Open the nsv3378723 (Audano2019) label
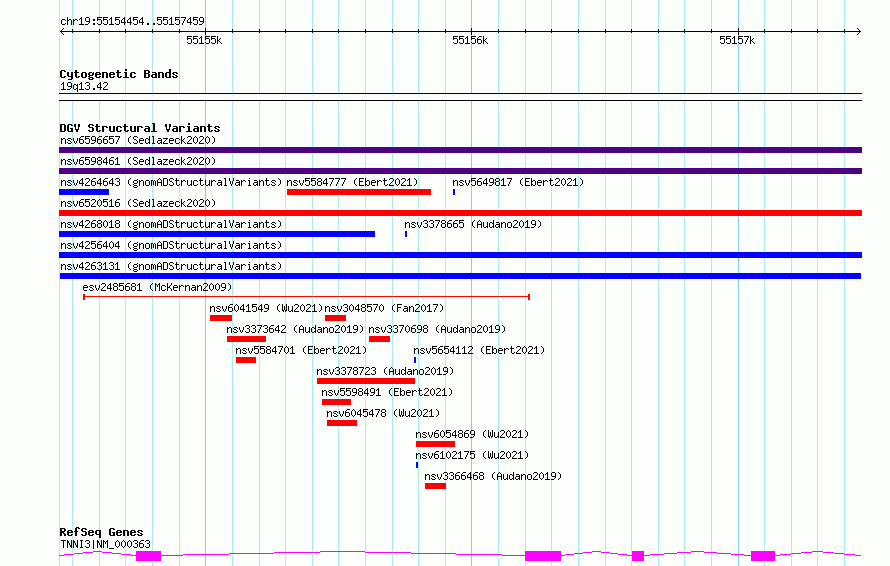The width and height of the screenshot is (890, 566). [385, 371]
